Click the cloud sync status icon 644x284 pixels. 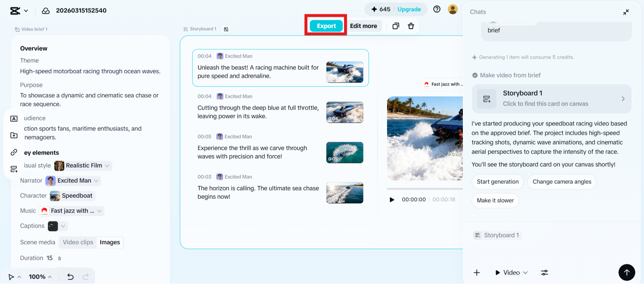[46, 11]
